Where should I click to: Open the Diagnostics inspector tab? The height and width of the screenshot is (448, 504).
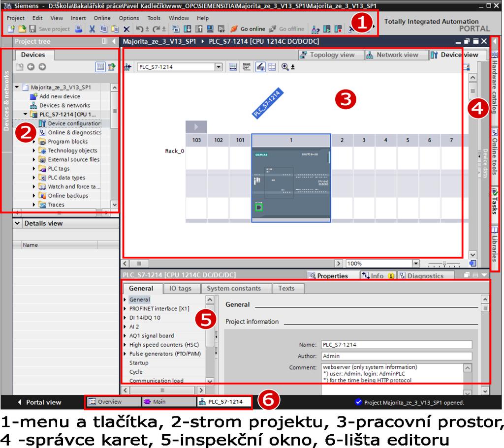click(x=425, y=275)
